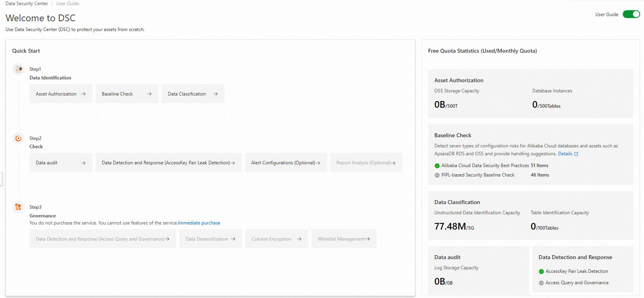Click the Asset Authorization quota card title
The image size is (644, 298).
(x=459, y=80)
